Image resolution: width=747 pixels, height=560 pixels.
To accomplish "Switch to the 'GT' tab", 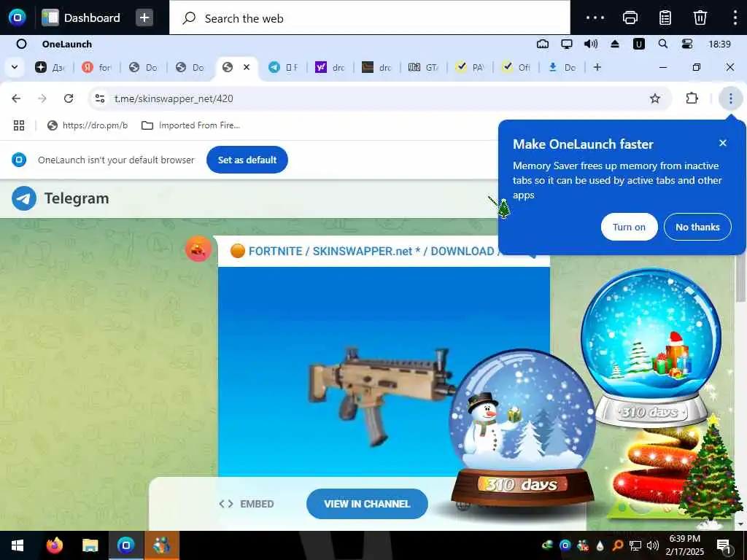I will point(423,68).
